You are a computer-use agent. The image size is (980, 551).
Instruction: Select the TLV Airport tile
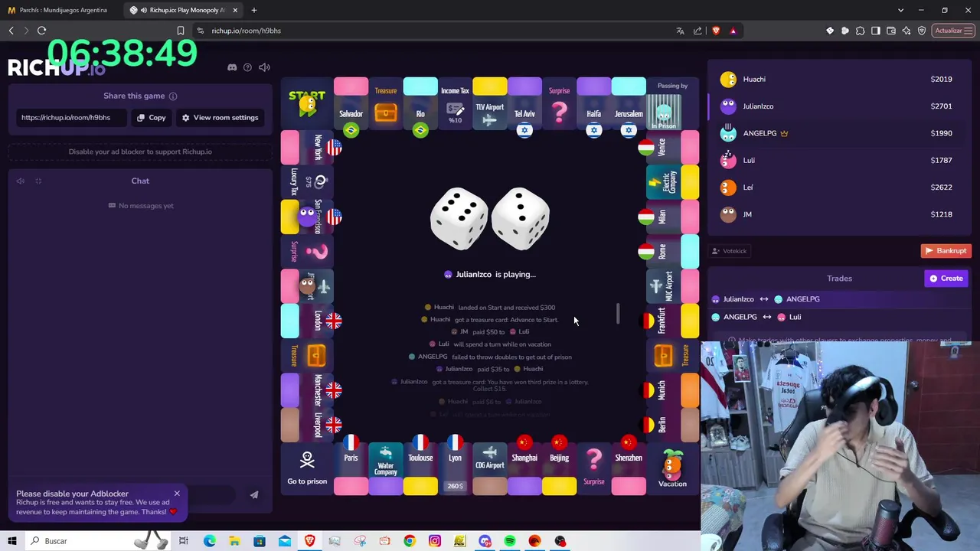coord(490,103)
